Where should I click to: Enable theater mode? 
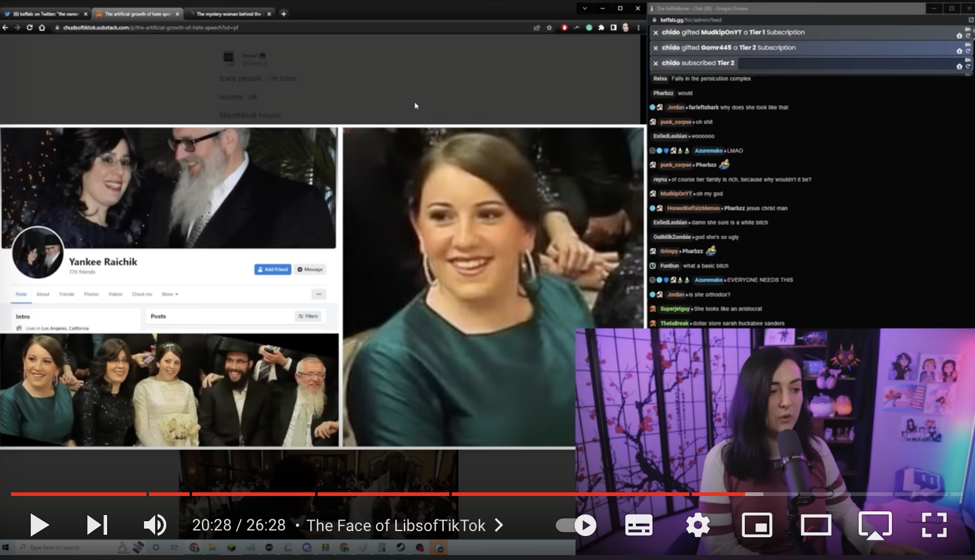coord(816,525)
